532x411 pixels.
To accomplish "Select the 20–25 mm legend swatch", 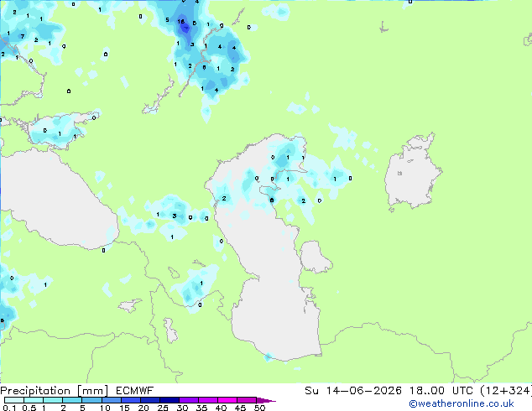I will 149,400.
